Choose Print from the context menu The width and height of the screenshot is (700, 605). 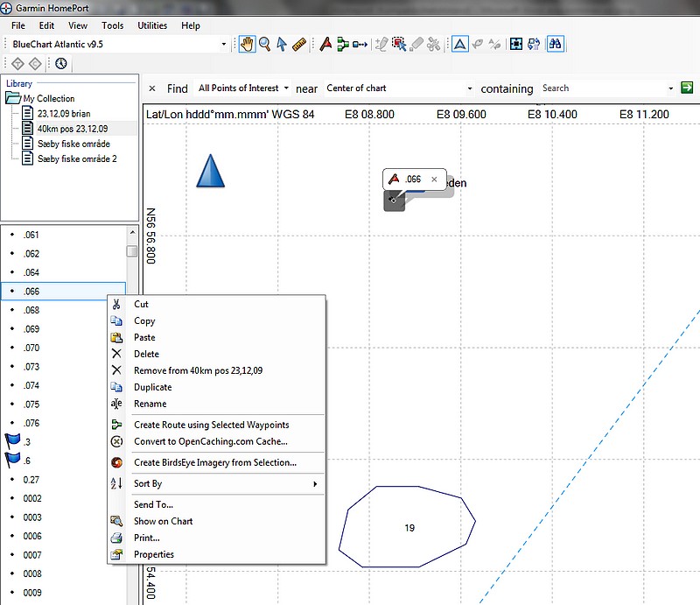coord(216,538)
